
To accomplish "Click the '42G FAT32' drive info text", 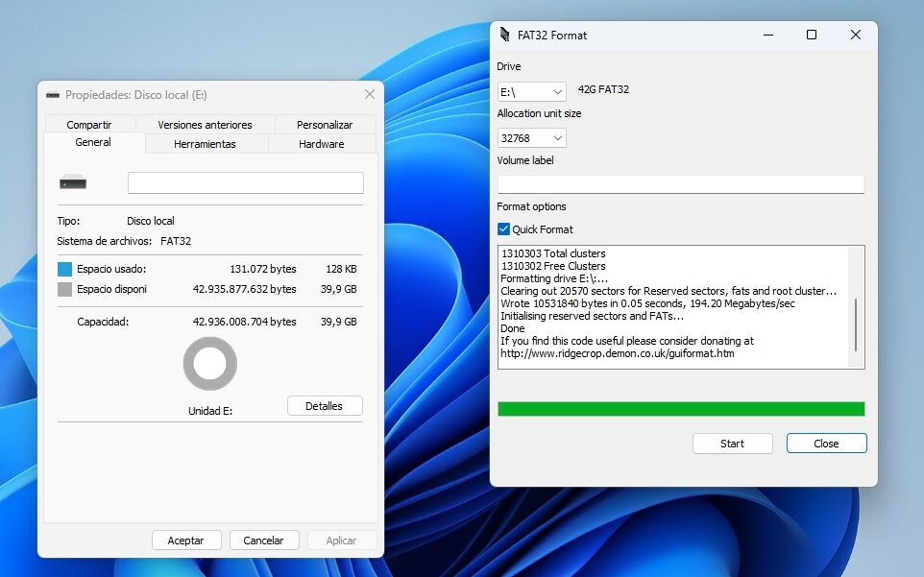I will [x=603, y=89].
